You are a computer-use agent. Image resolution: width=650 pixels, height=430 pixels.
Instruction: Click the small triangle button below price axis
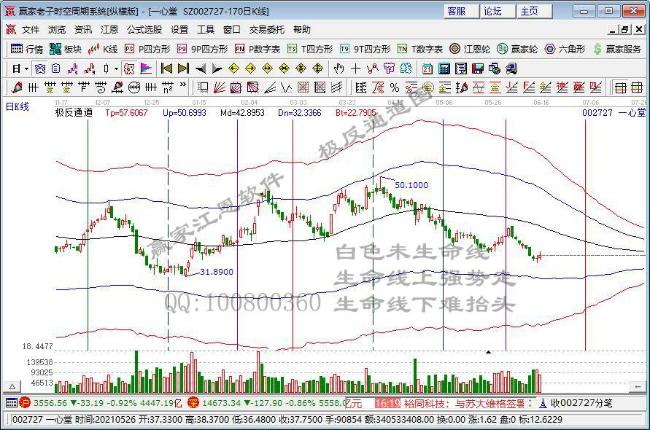click(12, 386)
